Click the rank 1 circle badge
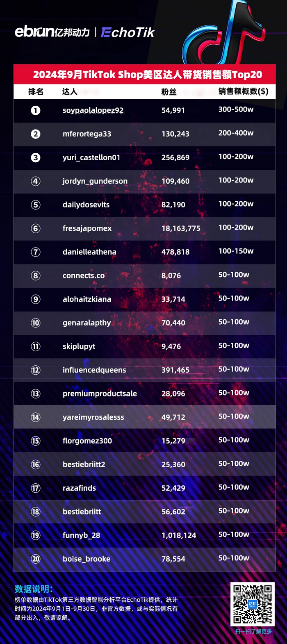The height and width of the screenshot is (644, 287). 36,110
